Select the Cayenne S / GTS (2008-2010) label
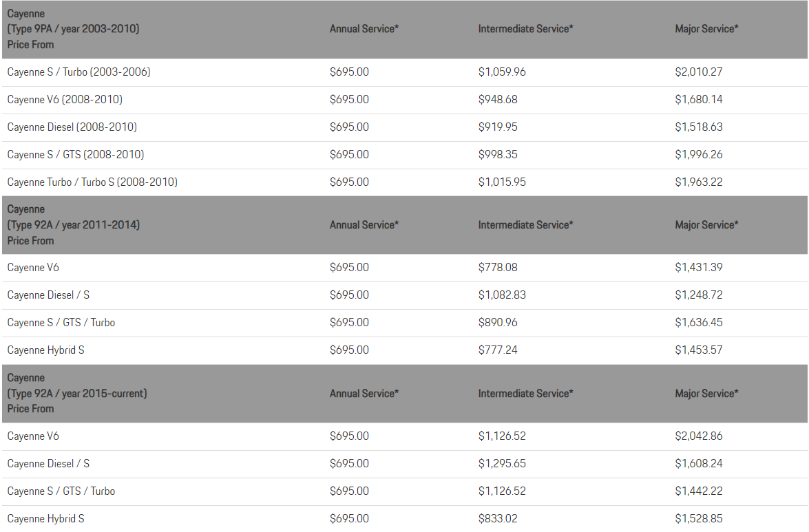 pyautogui.click(x=76, y=155)
